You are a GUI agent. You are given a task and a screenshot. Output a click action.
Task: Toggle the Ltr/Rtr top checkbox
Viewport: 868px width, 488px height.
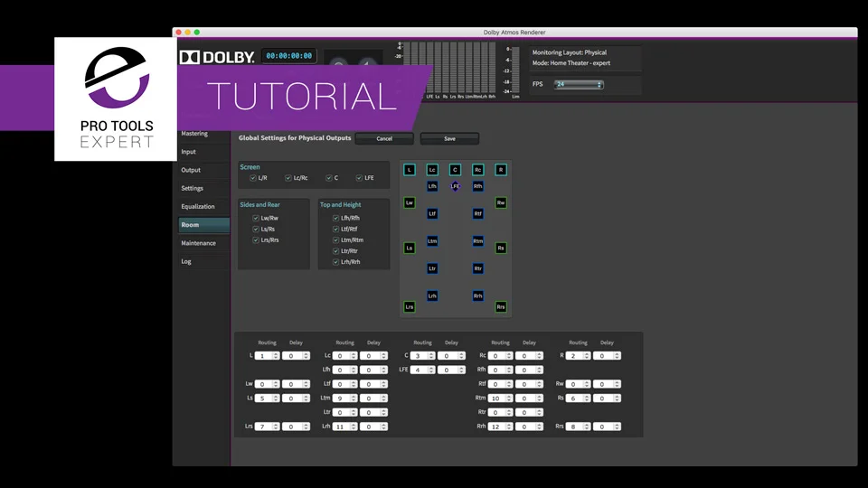click(335, 251)
